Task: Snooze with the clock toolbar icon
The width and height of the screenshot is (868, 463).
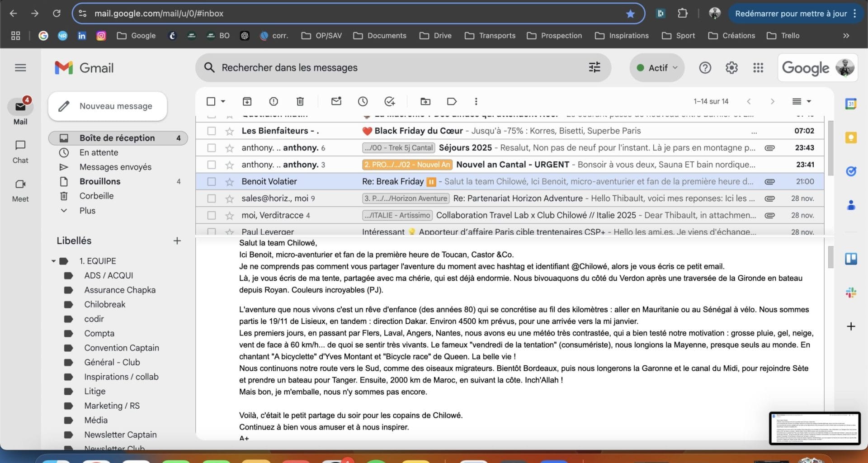Action: [363, 101]
